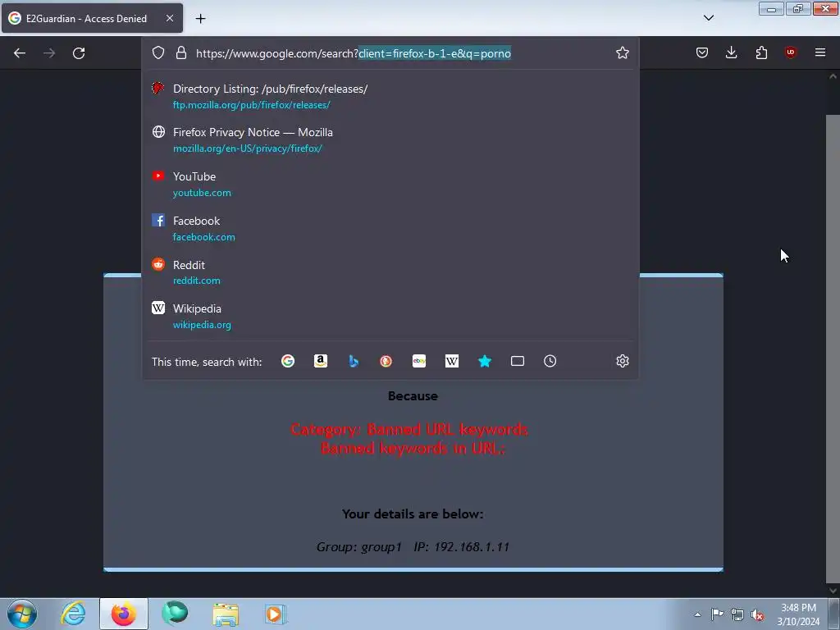Open the Directory Listing /pub/firefox/releases/ suggestion

tap(390, 97)
